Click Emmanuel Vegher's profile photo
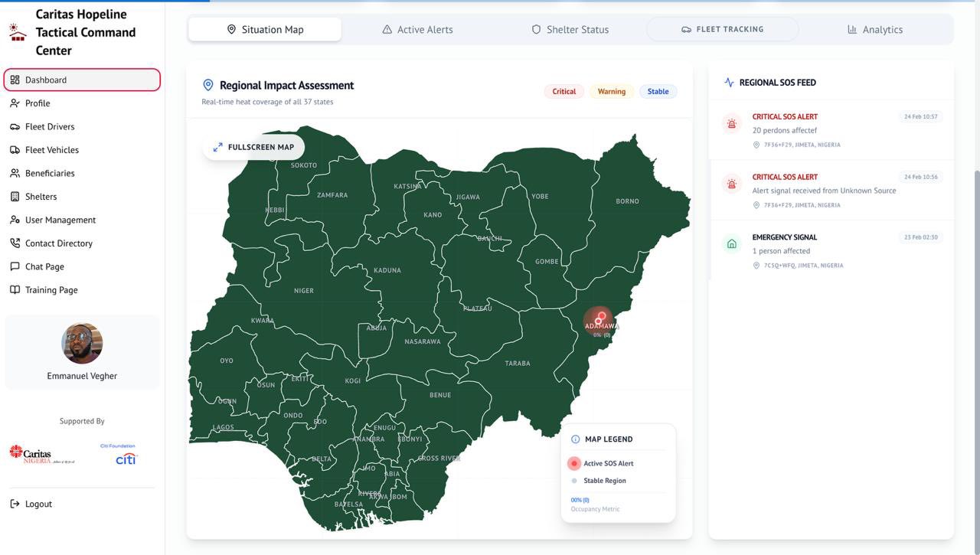Viewport: 980px width, 555px height. (82, 343)
